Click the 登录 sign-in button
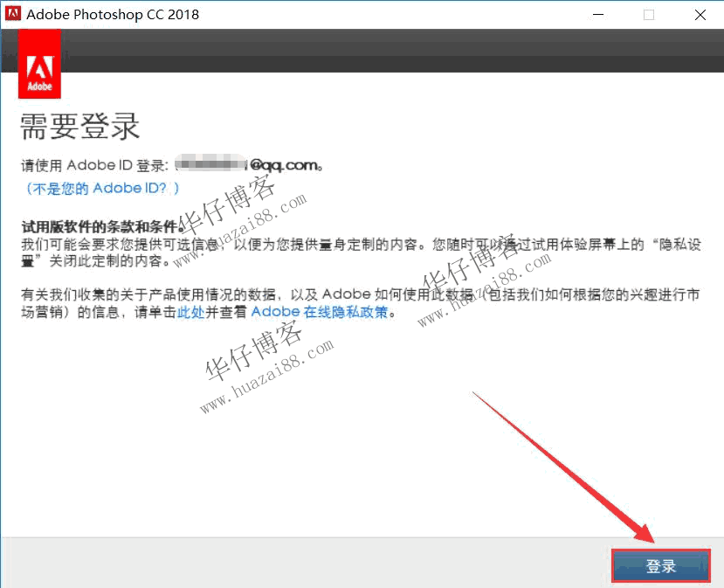Image resolution: width=724 pixels, height=588 pixels. coord(661,565)
